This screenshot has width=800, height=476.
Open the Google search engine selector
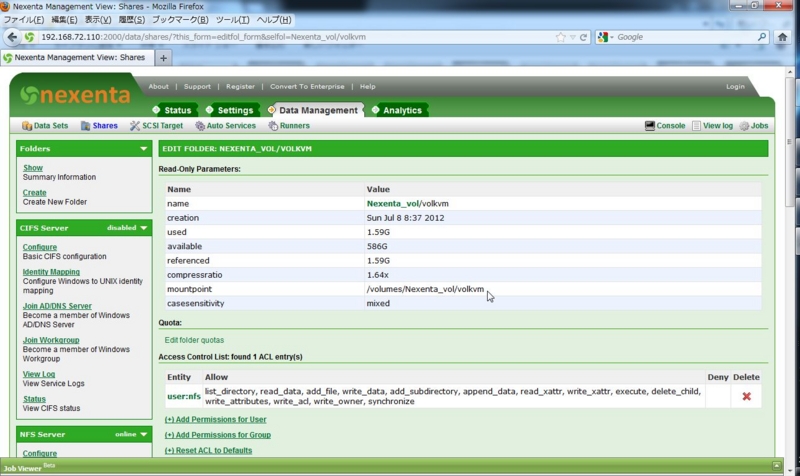click(605, 37)
